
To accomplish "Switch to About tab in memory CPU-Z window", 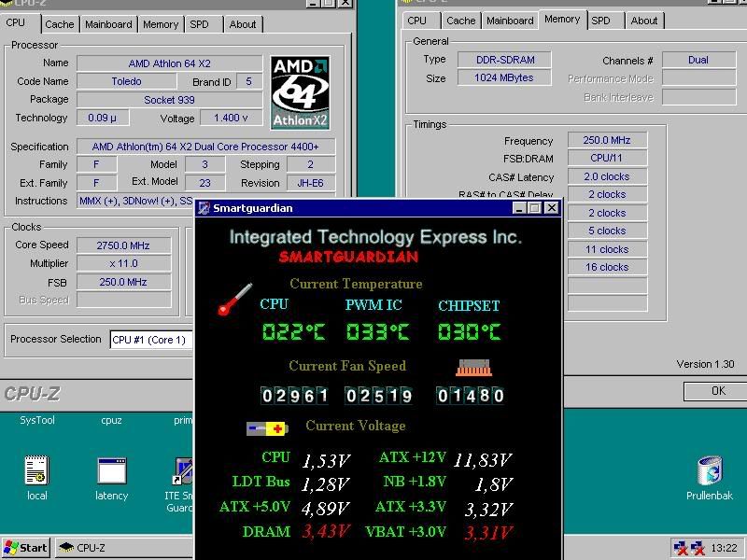I will (644, 21).
